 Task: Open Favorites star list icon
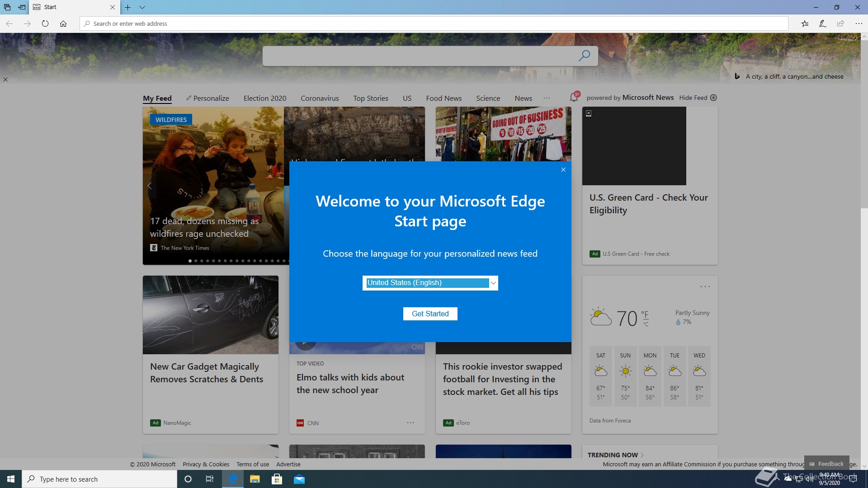click(x=805, y=23)
